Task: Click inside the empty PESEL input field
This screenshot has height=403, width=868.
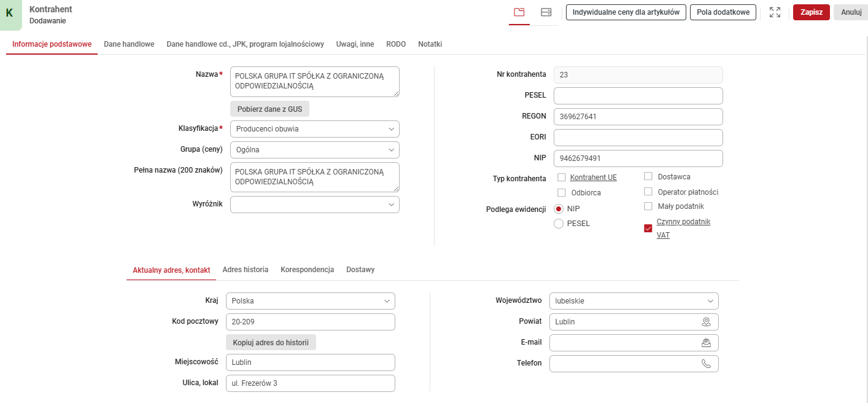Action: pyautogui.click(x=638, y=95)
